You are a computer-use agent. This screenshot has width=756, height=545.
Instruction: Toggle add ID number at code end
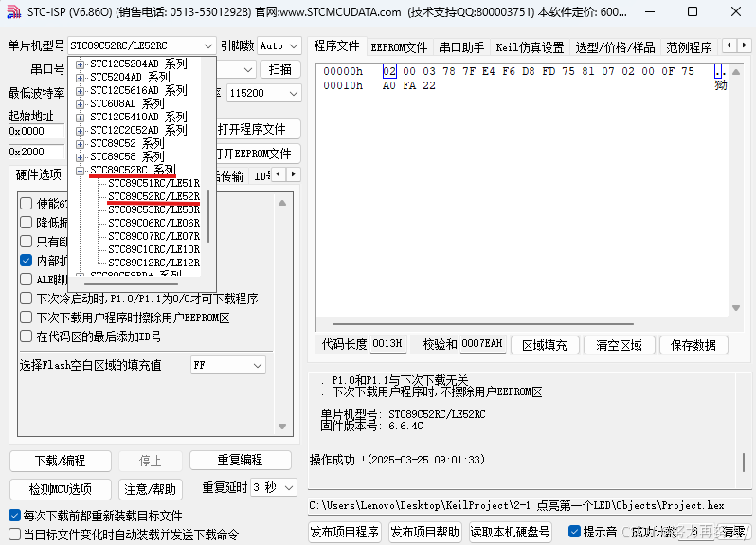[26, 336]
